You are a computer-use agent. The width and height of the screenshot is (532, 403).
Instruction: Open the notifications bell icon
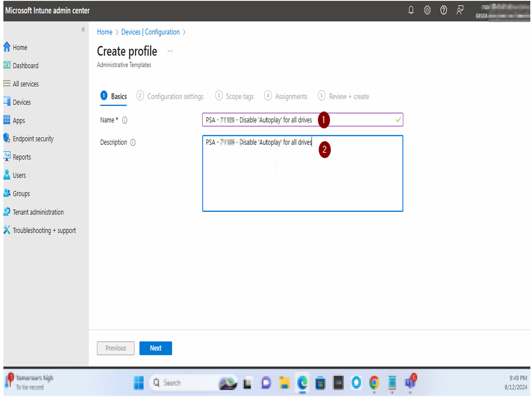[x=411, y=10]
